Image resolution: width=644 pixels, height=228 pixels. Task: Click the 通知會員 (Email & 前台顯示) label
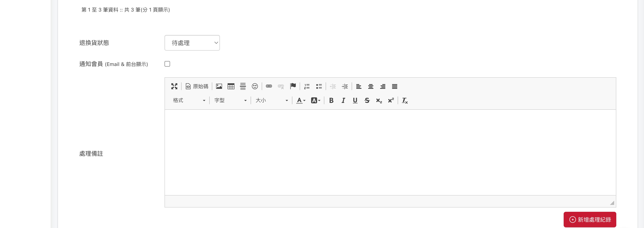click(114, 64)
